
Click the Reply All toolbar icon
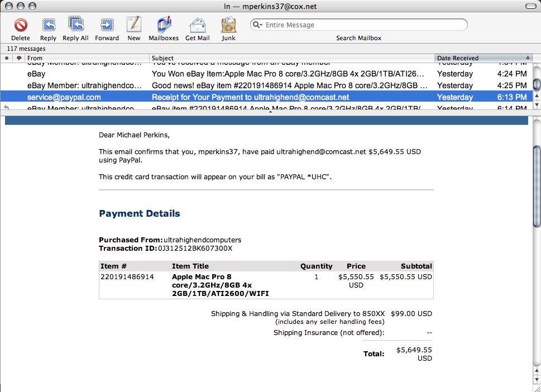pyautogui.click(x=76, y=25)
